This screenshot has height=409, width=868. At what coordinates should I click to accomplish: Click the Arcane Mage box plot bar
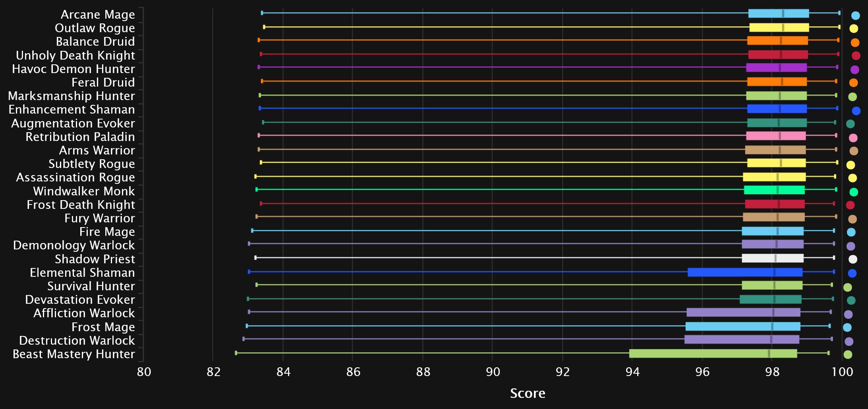click(x=779, y=14)
